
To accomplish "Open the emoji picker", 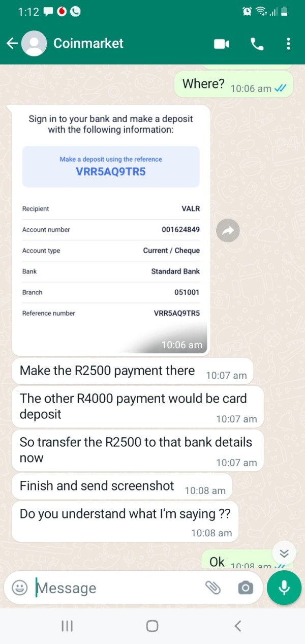I will 20,588.
